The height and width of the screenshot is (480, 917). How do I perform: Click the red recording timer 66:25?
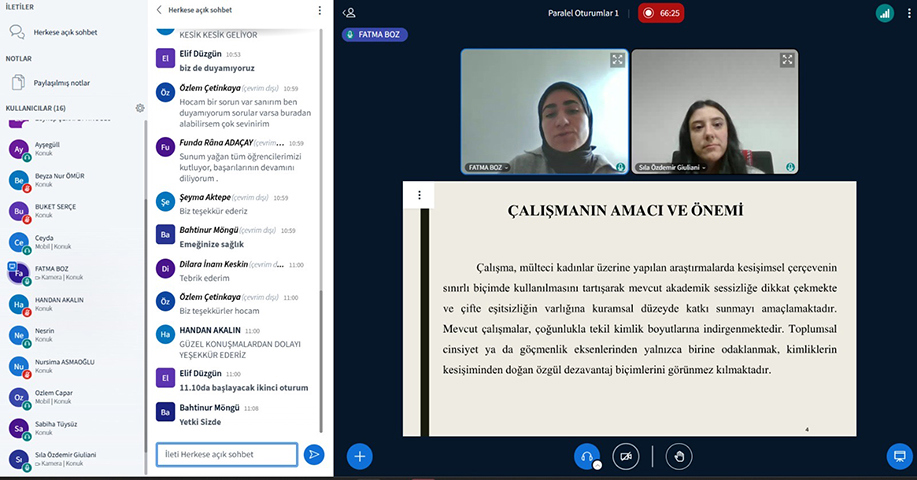[661, 13]
